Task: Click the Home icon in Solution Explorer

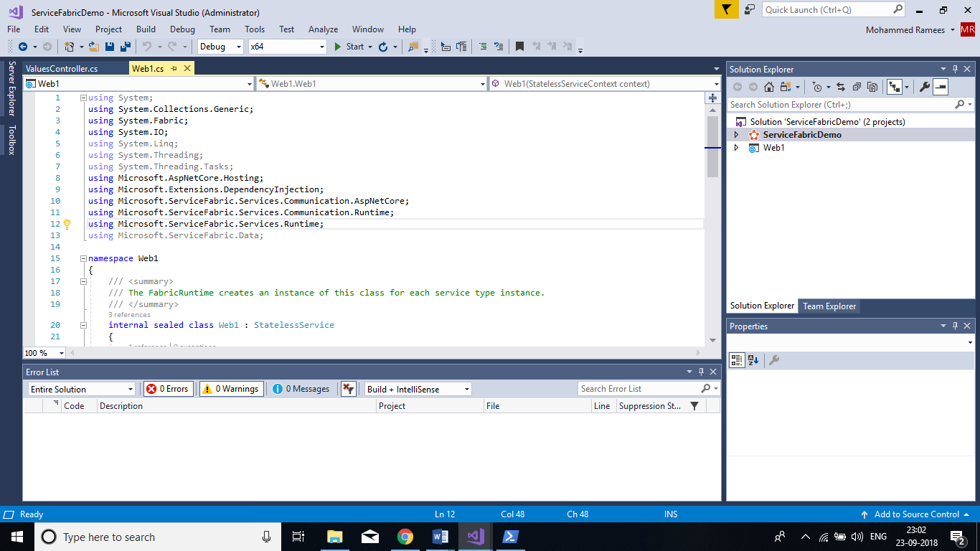Action: tap(769, 87)
